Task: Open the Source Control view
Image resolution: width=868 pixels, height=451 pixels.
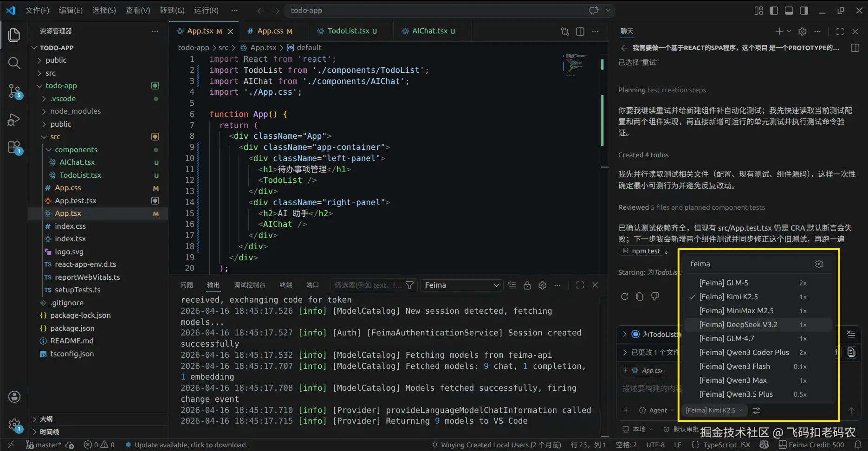Action: click(x=14, y=91)
